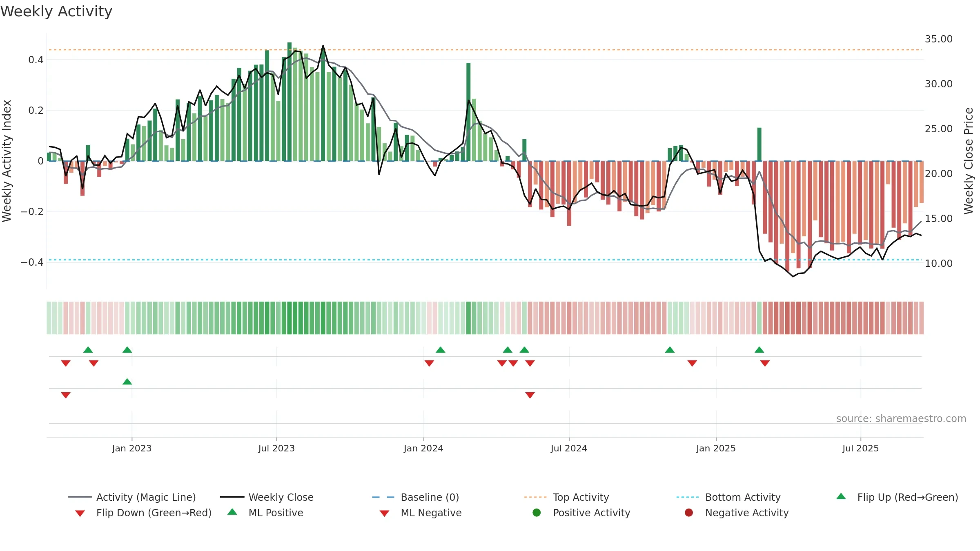Click the Flip Down triangle just before Jan 2025
The width and height of the screenshot is (980, 551).
(x=692, y=363)
